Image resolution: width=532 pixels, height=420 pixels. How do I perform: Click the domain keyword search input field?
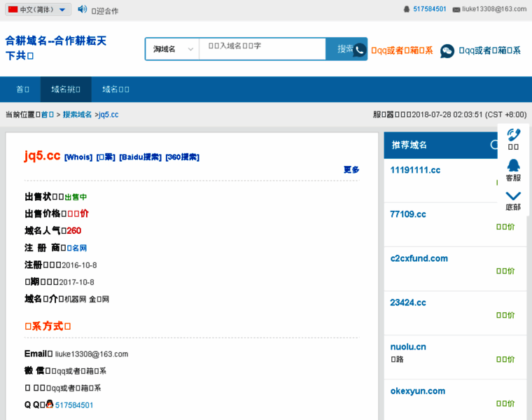point(262,49)
